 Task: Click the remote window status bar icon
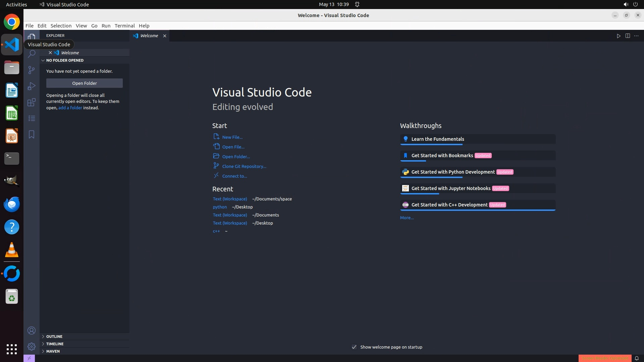pyautogui.click(x=29, y=358)
